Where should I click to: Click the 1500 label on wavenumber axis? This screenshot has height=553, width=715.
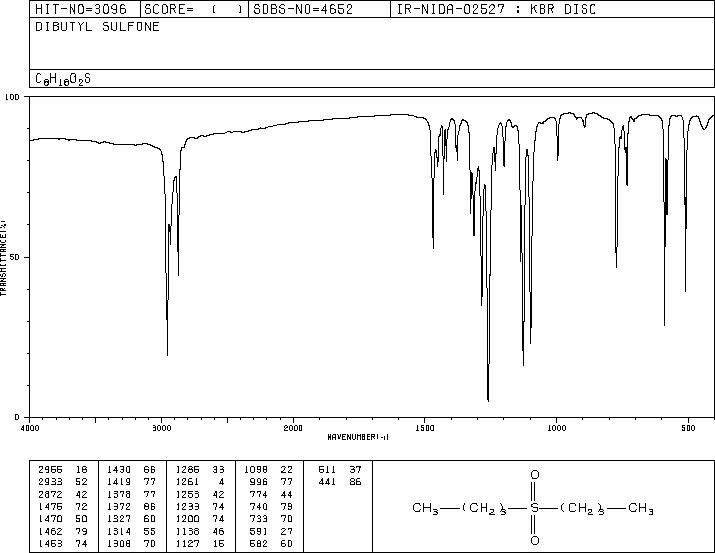[425, 428]
